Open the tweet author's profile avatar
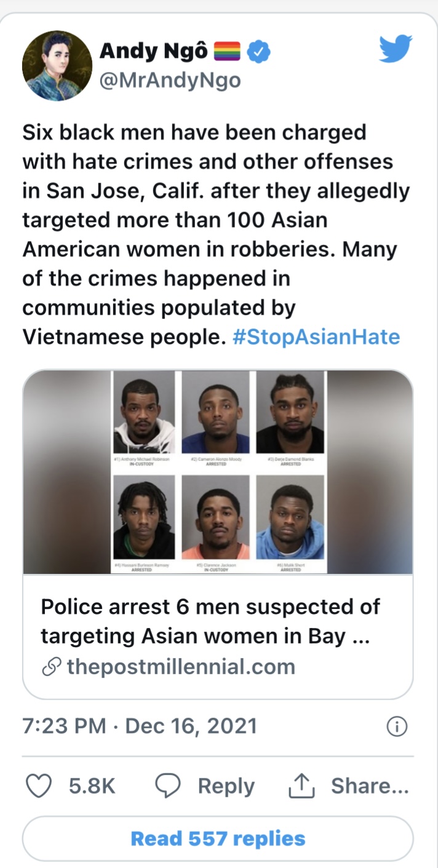Viewport: 438px width, 868px height. 57,66
